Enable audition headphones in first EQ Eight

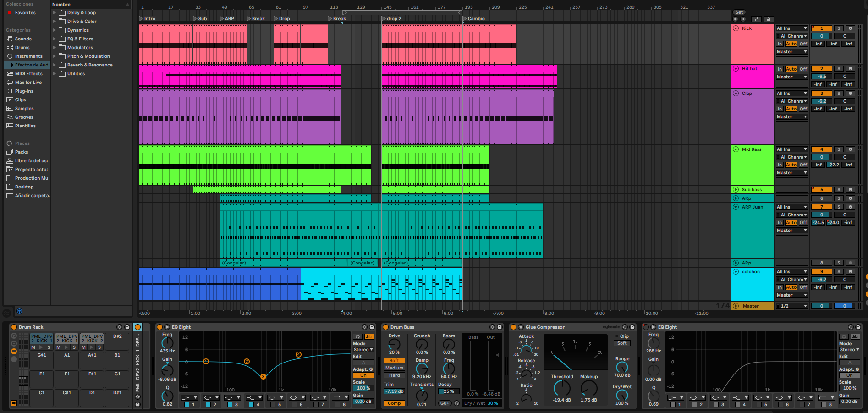(x=357, y=336)
